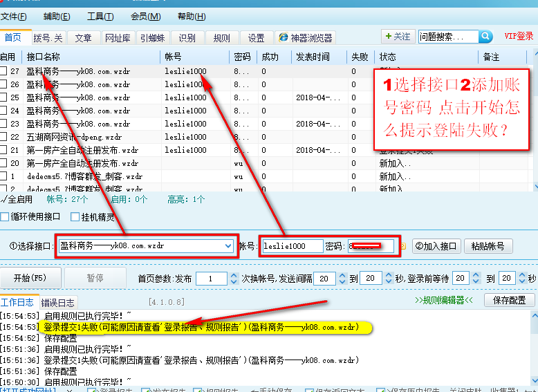Expand the 选择接口 dropdown list
Viewport: 538px width, 392px height.
tap(228, 246)
